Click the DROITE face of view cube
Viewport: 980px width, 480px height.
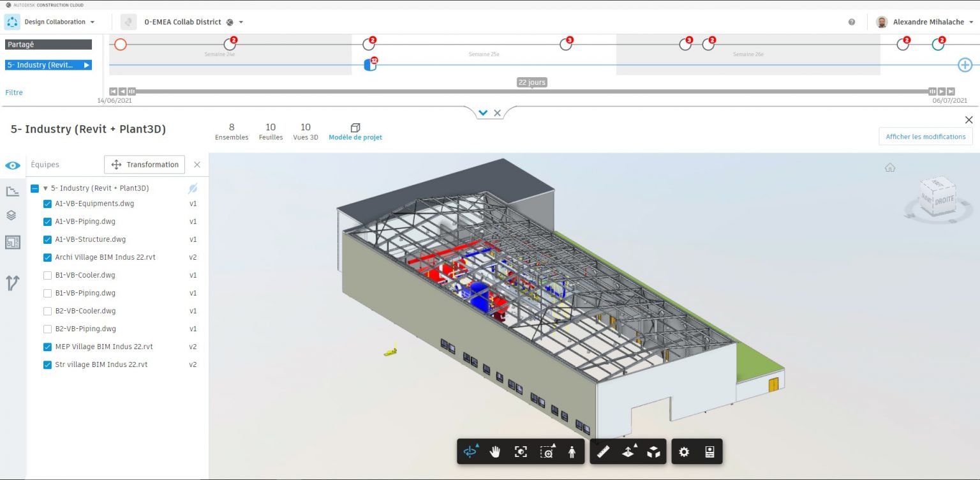click(x=944, y=199)
